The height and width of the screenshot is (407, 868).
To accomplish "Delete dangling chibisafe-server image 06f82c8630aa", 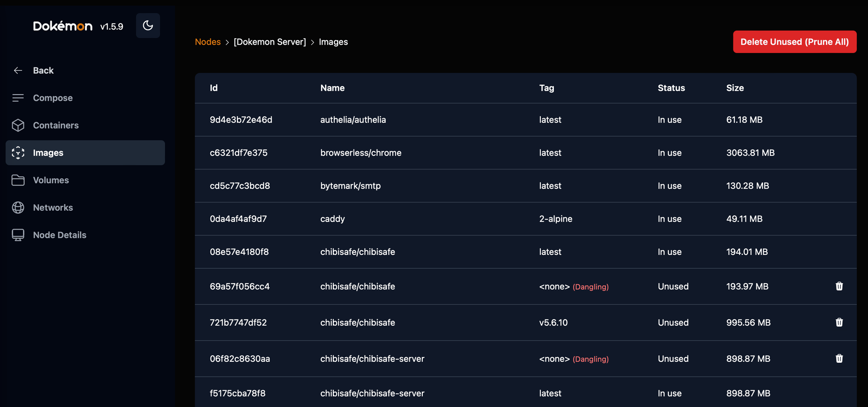I will tap(839, 358).
